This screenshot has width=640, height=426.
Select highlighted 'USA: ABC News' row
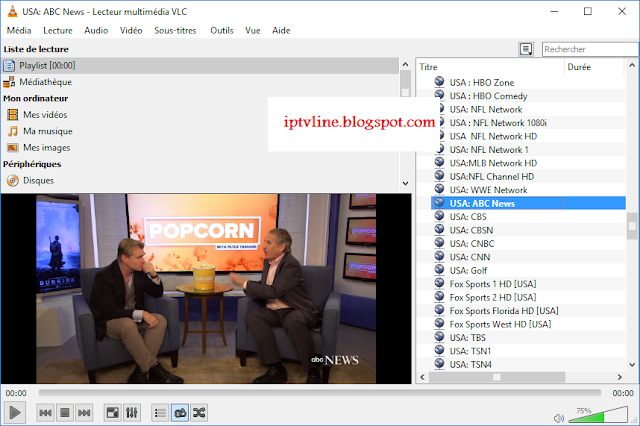click(x=528, y=203)
